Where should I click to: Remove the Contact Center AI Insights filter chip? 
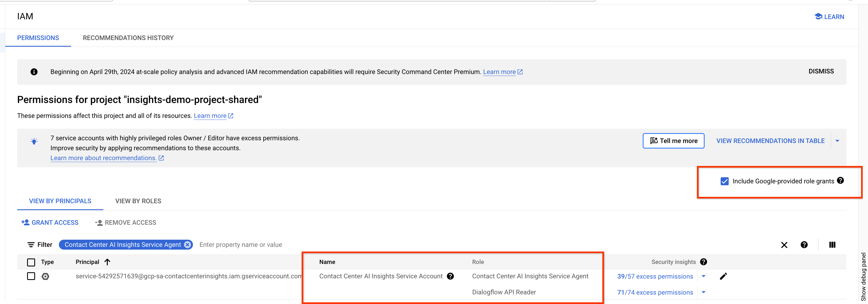point(188,245)
